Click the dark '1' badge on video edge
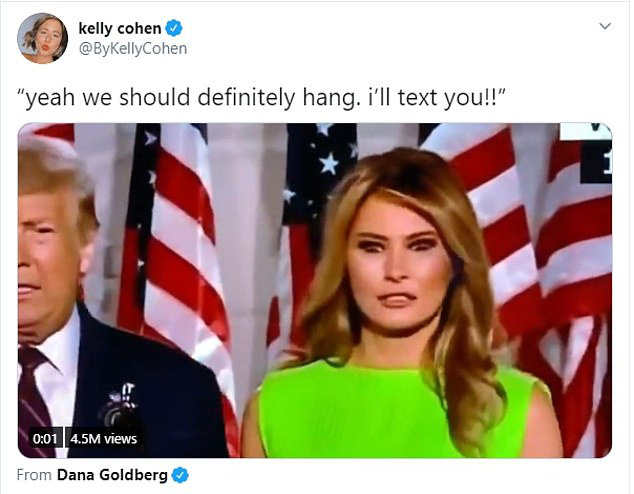The height and width of the screenshot is (494, 634). tap(596, 163)
